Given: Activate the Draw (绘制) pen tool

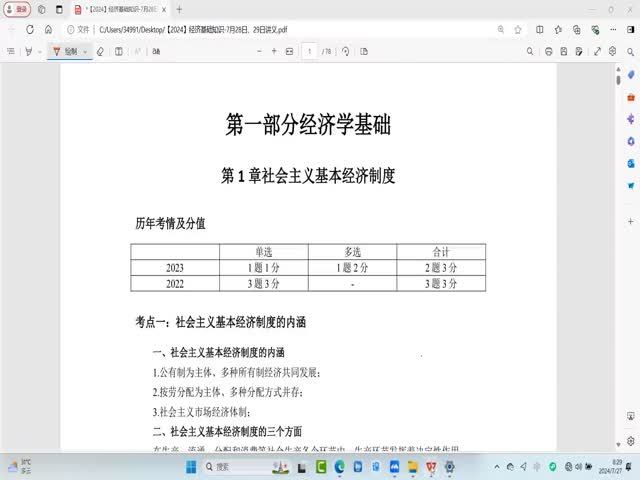Looking at the screenshot, I should (65, 51).
